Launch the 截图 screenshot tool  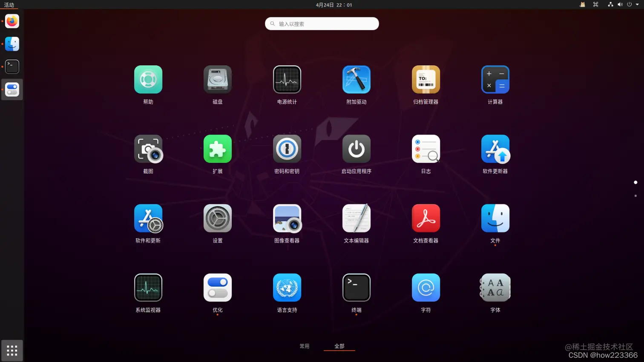[148, 149]
